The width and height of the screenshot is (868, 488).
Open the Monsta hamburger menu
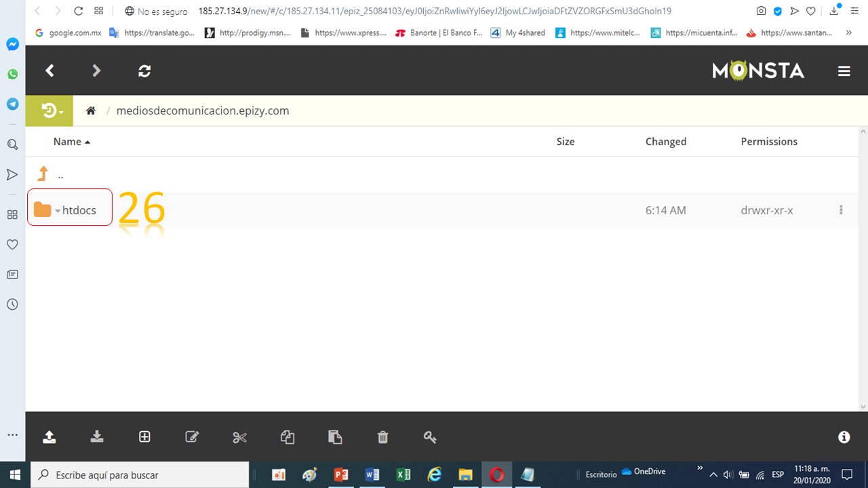coord(844,71)
